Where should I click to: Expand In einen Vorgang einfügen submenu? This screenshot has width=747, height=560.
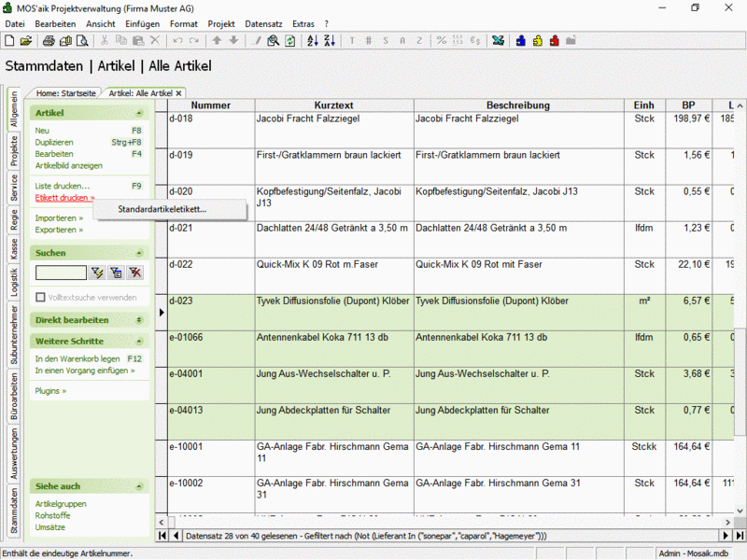pyautogui.click(x=85, y=371)
